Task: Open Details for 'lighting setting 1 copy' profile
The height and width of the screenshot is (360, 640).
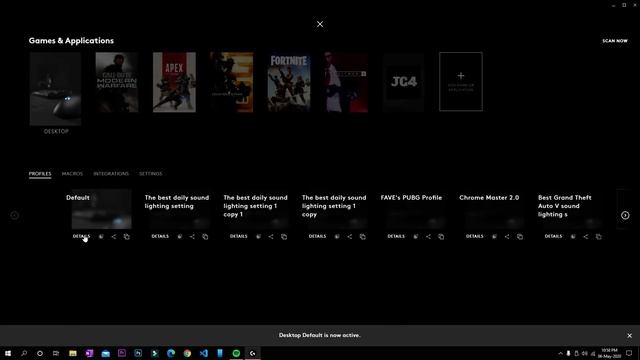Action: click(x=317, y=236)
